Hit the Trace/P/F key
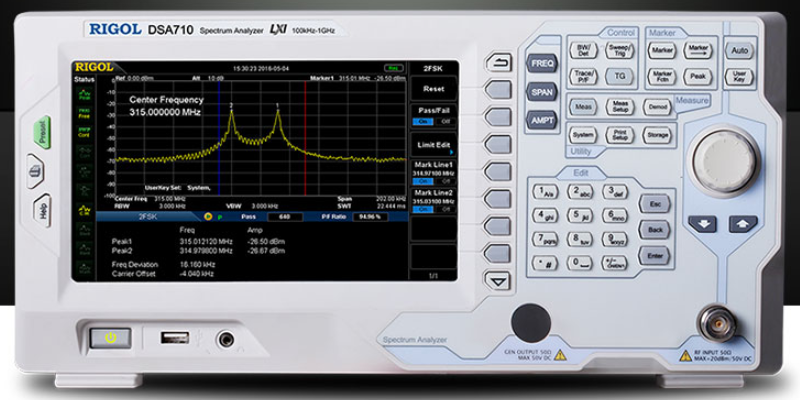The height and width of the screenshot is (400, 800). 583,77
